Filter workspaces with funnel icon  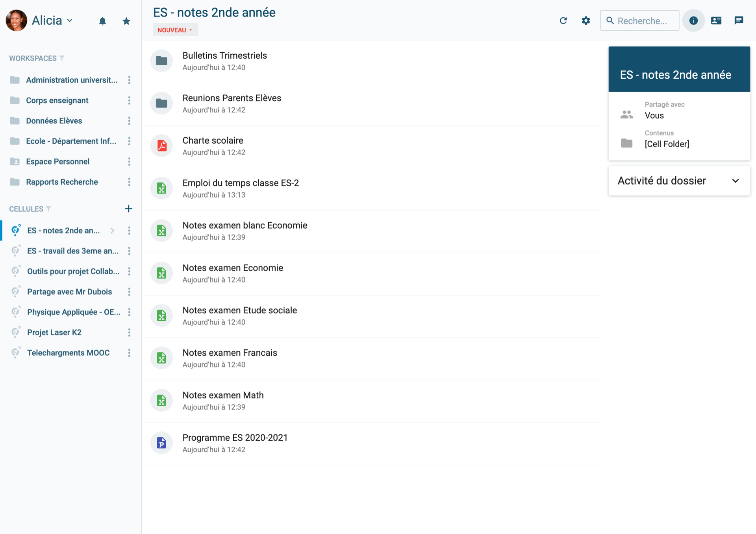click(x=62, y=58)
